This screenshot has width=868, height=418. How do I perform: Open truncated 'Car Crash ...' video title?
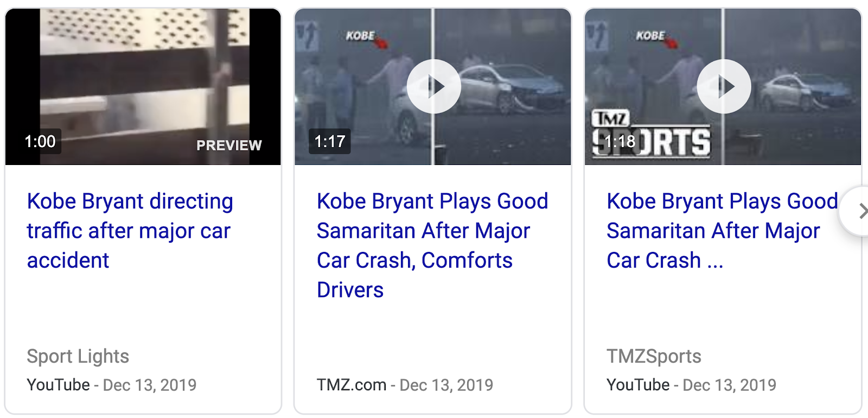tap(722, 231)
